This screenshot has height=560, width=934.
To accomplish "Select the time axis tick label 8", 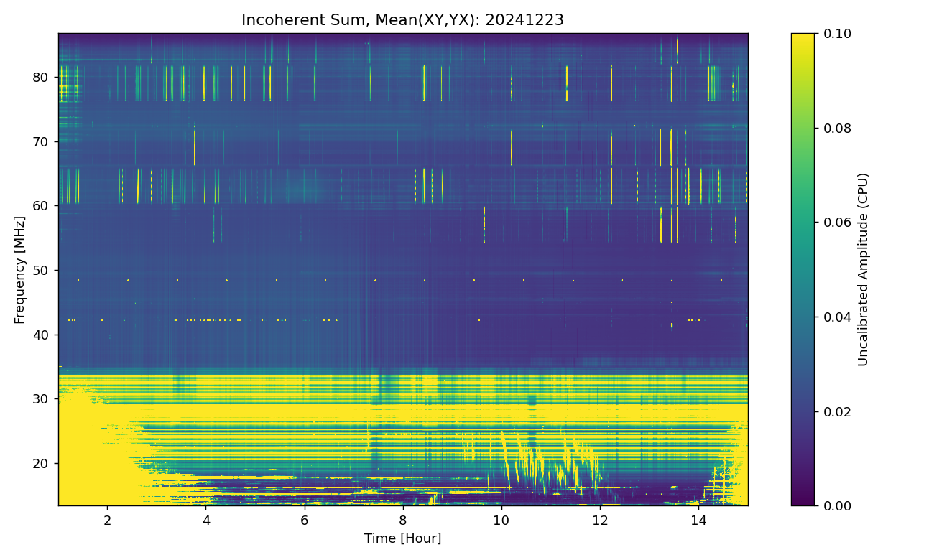I will tap(402, 519).
